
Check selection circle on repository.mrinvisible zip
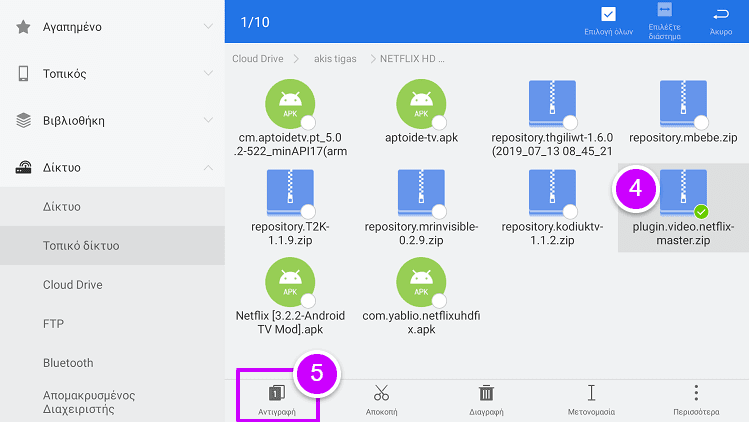(x=439, y=211)
